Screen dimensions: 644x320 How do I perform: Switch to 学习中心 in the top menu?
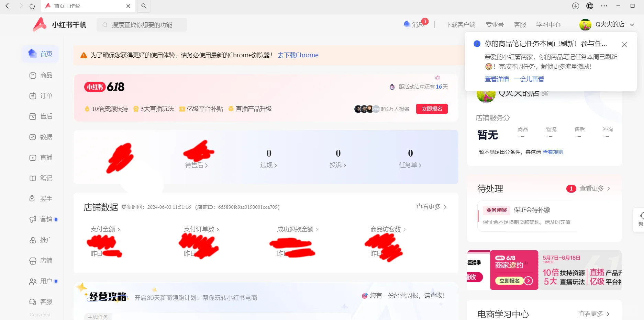point(548,24)
